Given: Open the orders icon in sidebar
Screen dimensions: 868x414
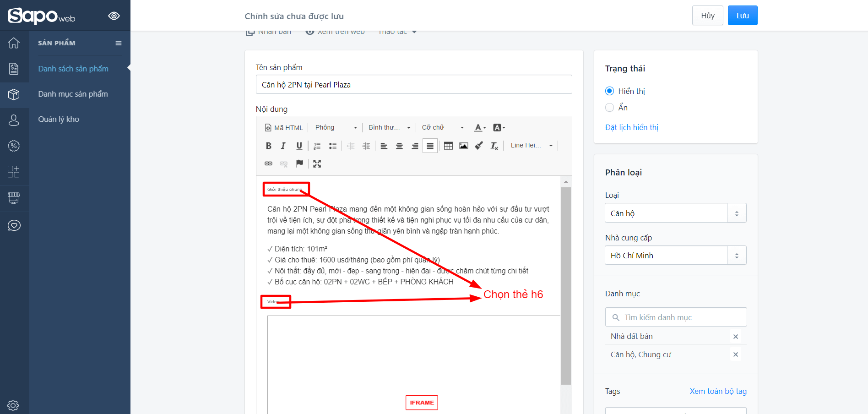Looking at the screenshot, I should 14,69.
